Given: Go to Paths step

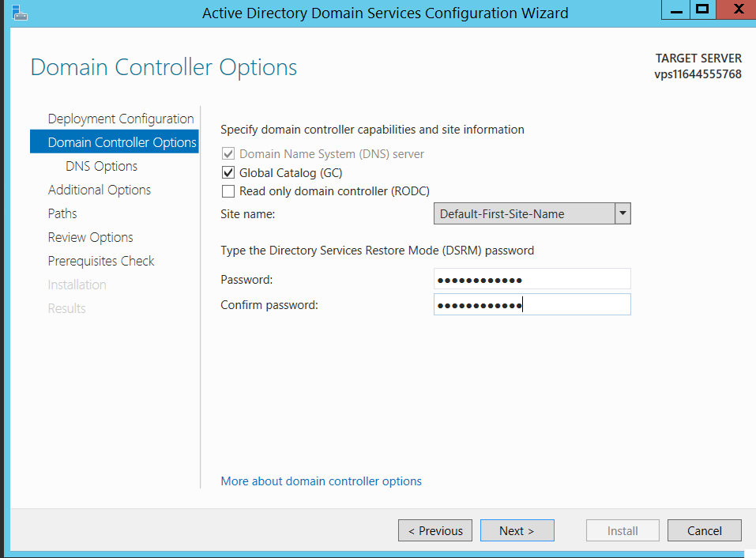Looking at the screenshot, I should (62, 213).
